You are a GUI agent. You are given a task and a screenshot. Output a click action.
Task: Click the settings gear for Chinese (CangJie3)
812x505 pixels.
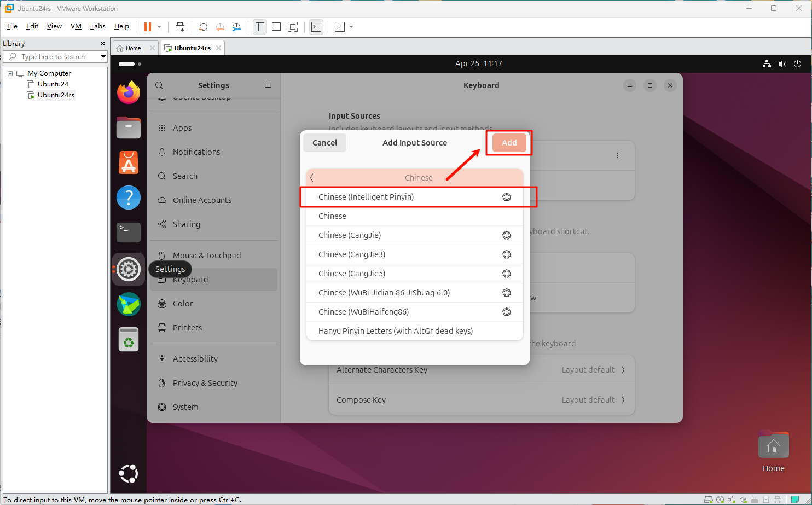[507, 254]
